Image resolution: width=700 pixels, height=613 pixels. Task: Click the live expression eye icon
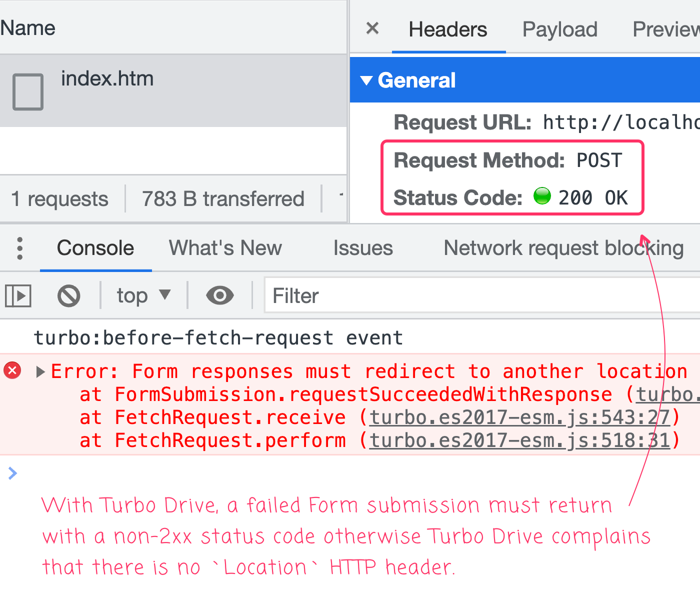click(219, 296)
